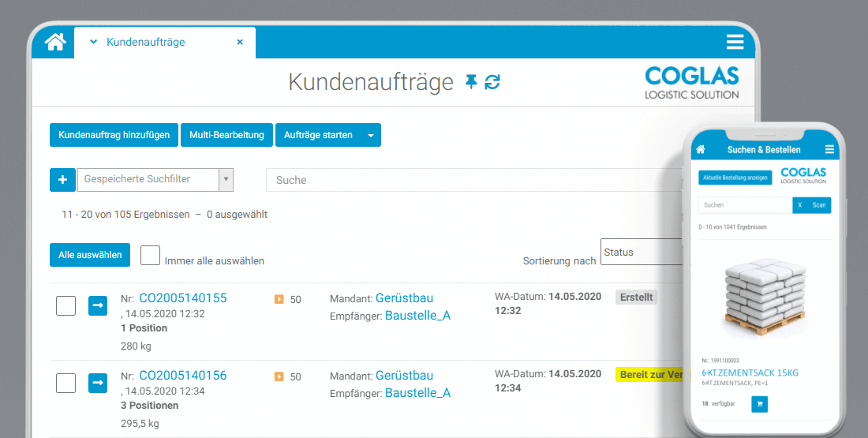Click priority icon for order CO2005140155
The image size is (868, 438).
(279, 300)
